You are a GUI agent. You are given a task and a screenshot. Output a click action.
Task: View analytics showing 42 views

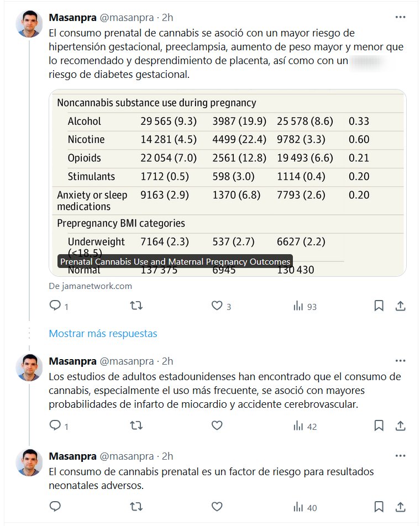[304, 426]
